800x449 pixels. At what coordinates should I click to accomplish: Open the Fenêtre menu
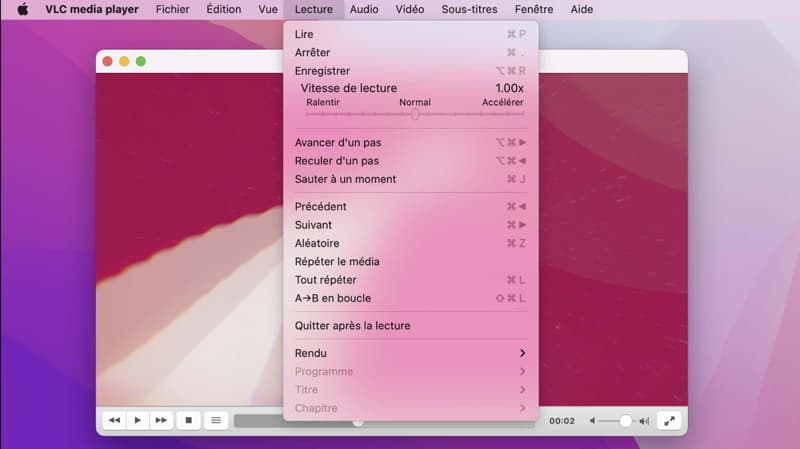click(x=534, y=9)
